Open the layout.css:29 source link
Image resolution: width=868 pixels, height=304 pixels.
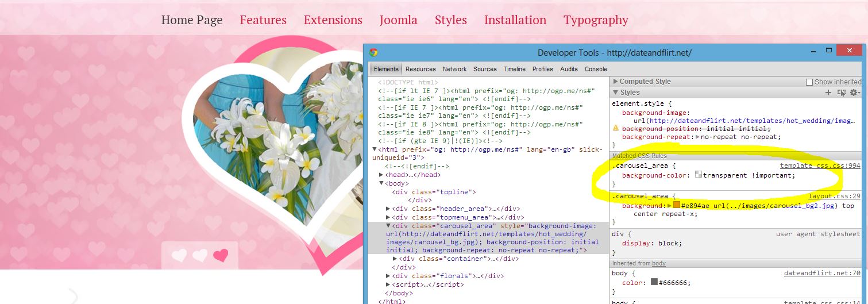[x=834, y=197]
